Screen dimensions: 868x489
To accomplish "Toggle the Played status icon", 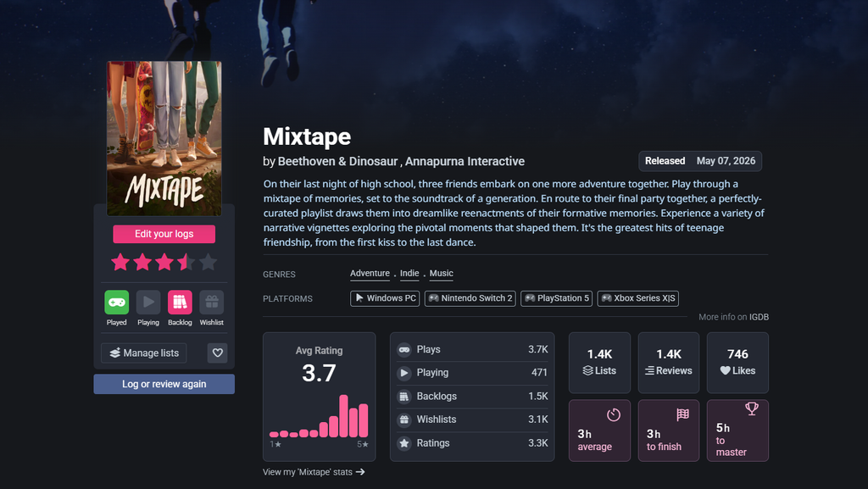I will pos(117,302).
